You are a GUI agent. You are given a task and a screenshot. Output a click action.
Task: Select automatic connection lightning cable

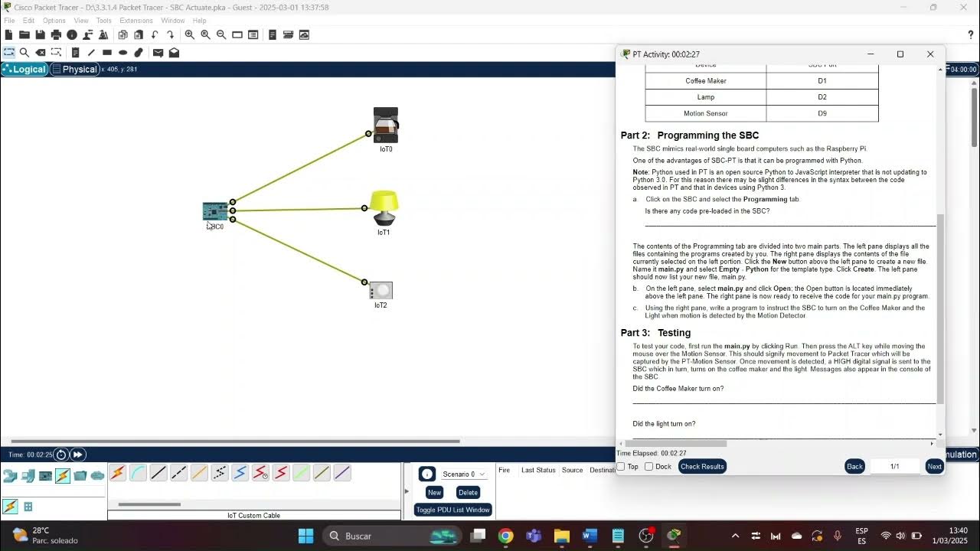pos(117,473)
